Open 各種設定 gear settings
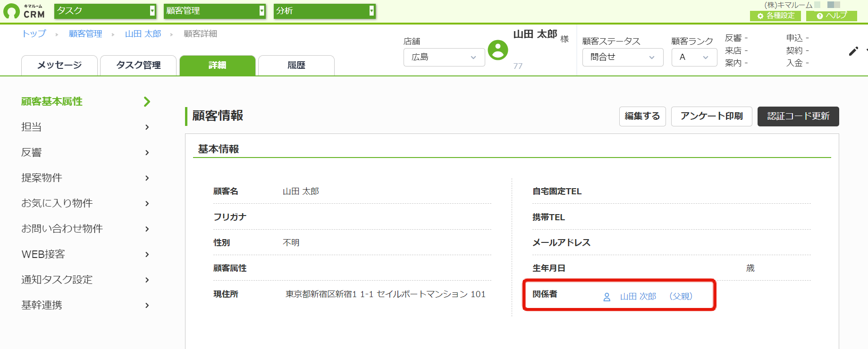 775,16
